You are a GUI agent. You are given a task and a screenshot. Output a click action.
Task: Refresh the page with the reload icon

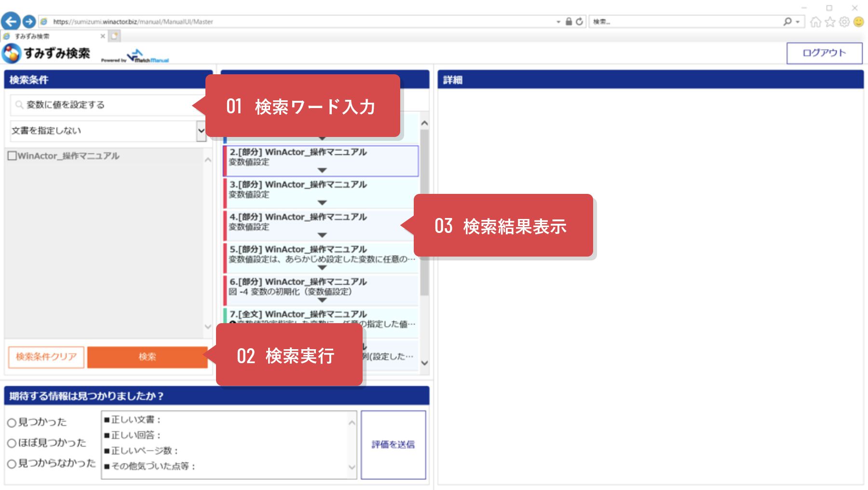pyautogui.click(x=578, y=21)
